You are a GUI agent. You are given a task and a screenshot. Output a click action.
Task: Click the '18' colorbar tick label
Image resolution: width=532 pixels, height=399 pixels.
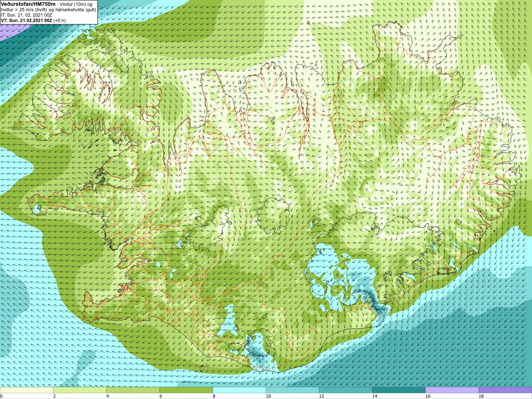[481, 396]
